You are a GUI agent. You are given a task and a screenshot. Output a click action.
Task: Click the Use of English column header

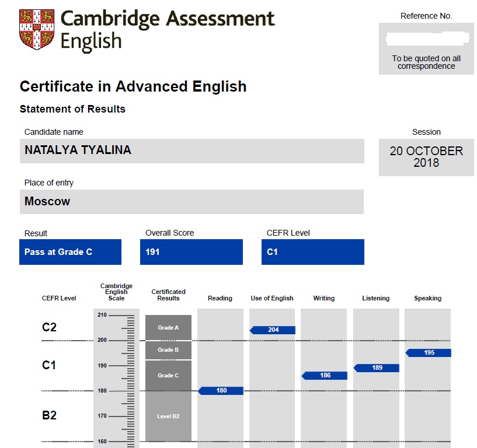click(x=272, y=298)
